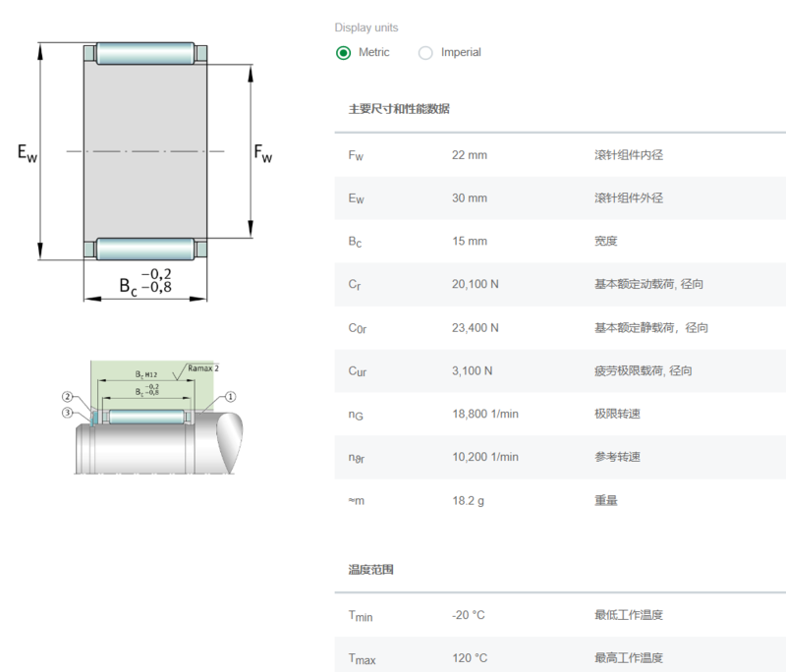786x672 pixels.
Task: Click the reference speed 10,200 1/min
Action: pyautogui.click(x=484, y=457)
